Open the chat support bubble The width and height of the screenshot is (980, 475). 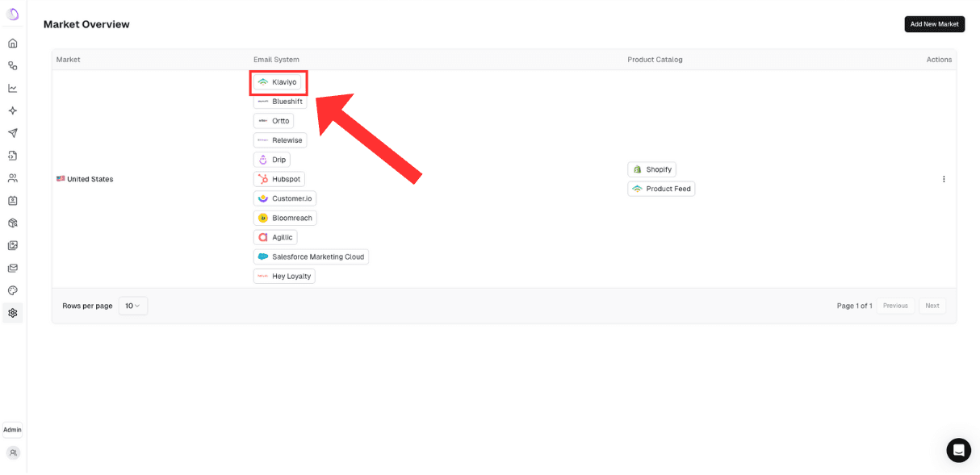pyautogui.click(x=959, y=450)
